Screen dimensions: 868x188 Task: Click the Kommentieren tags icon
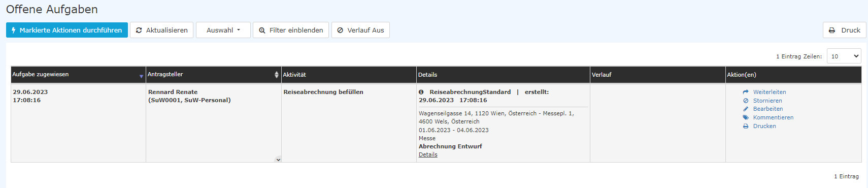[x=746, y=117]
